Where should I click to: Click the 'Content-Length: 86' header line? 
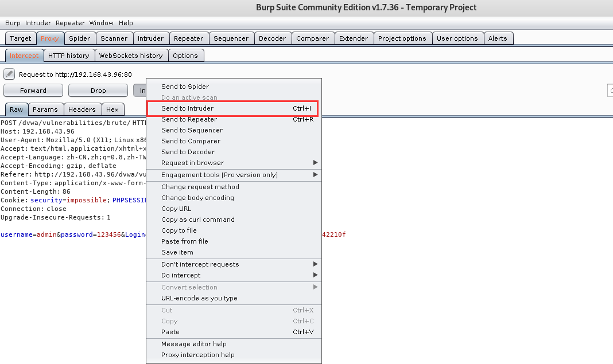pos(36,191)
